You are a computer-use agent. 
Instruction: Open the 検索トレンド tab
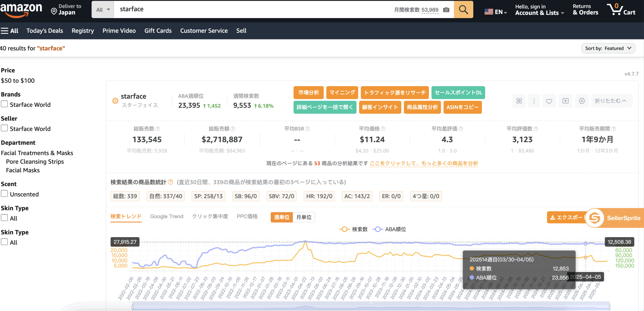(x=126, y=216)
